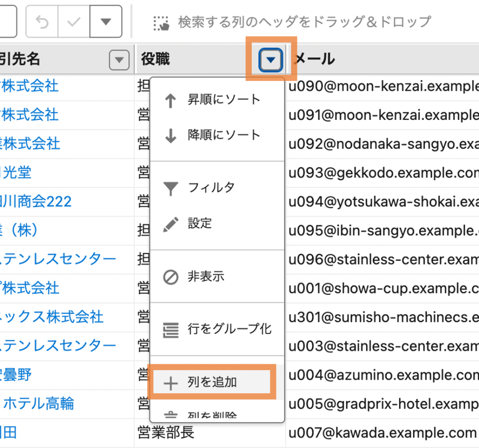Viewport: 479px width, 448px height.
Task: Click the 営業部長 cell in last row
Action: tap(166, 433)
